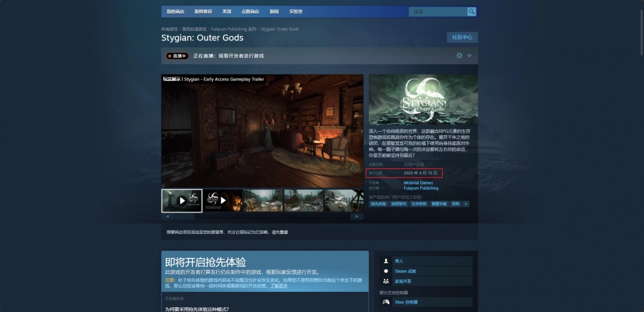
Task: Open developer Misterial Games link
Action: [x=418, y=183]
